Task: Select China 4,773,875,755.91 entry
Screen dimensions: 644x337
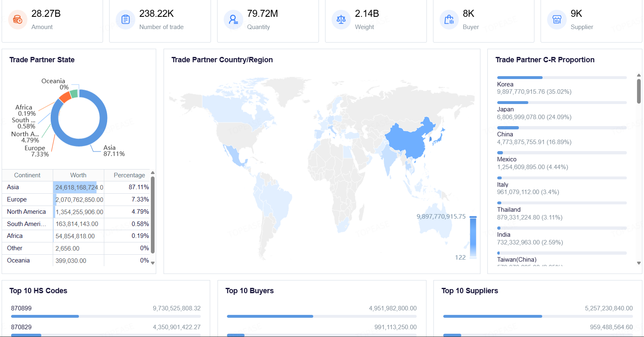Action: pos(562,136)
